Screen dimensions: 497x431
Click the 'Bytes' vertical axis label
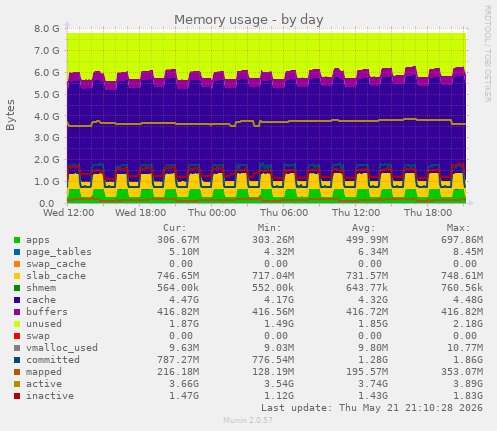tap(10, 115)
